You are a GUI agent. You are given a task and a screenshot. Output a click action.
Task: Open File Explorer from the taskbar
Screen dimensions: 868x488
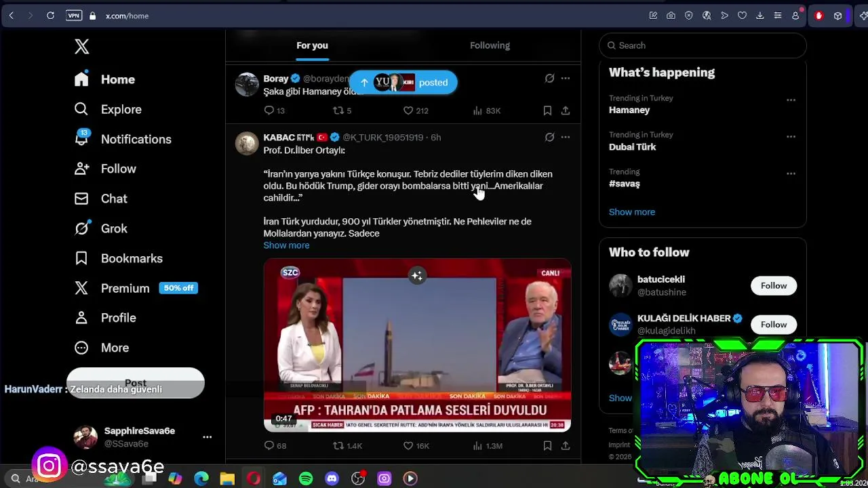click(x=227, y=479)
